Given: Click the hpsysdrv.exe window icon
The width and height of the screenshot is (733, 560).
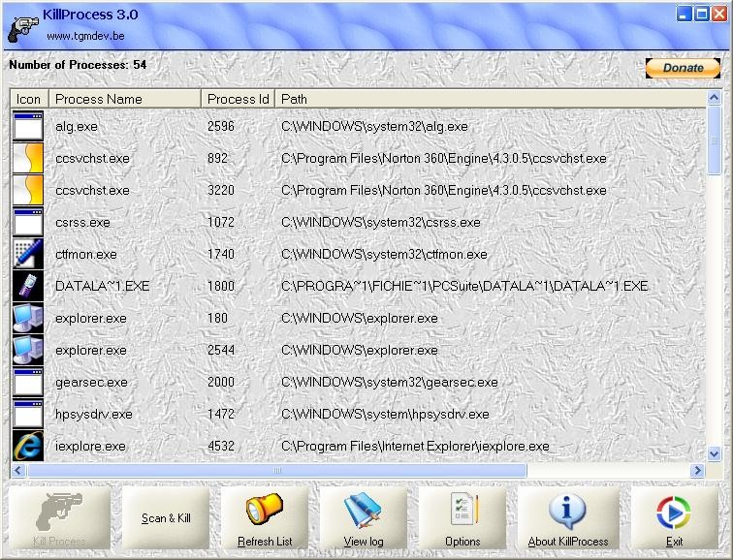Looking at the screenshot, I should point(28,414).
